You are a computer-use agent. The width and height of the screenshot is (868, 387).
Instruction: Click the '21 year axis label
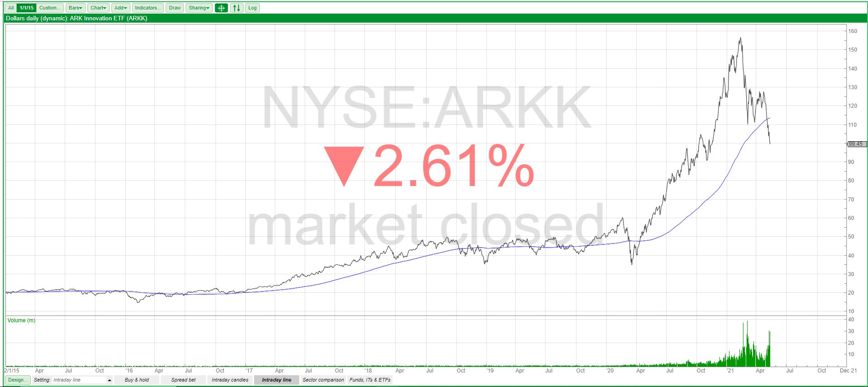coord(730,370)
